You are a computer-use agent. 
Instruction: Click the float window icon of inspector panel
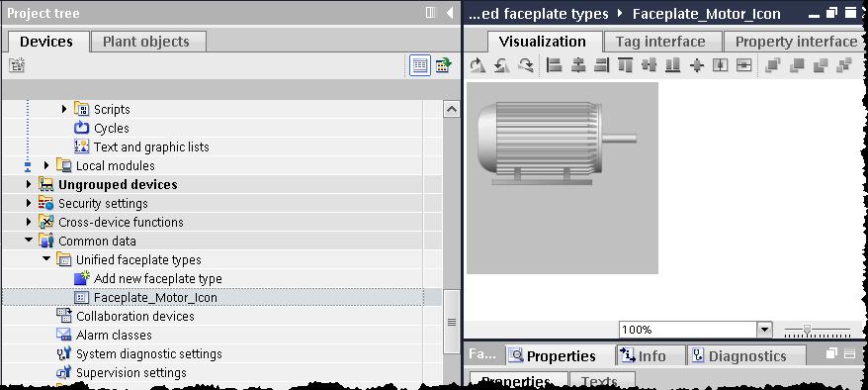pos(831,354)
